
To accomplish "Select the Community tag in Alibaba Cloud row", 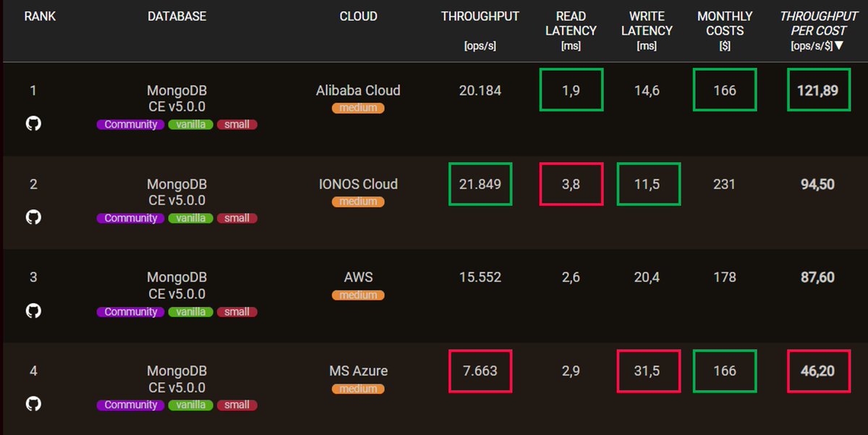I will point(130,124).
